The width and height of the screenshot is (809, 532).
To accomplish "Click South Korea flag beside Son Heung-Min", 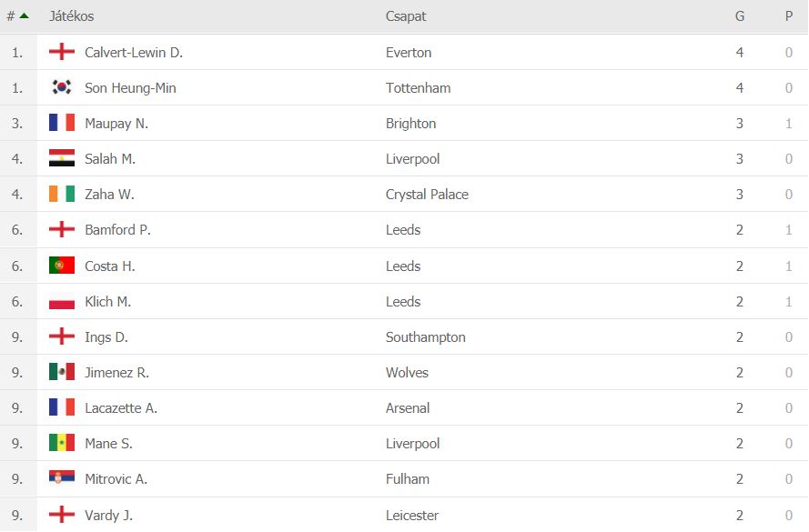I will pos(62,87).
